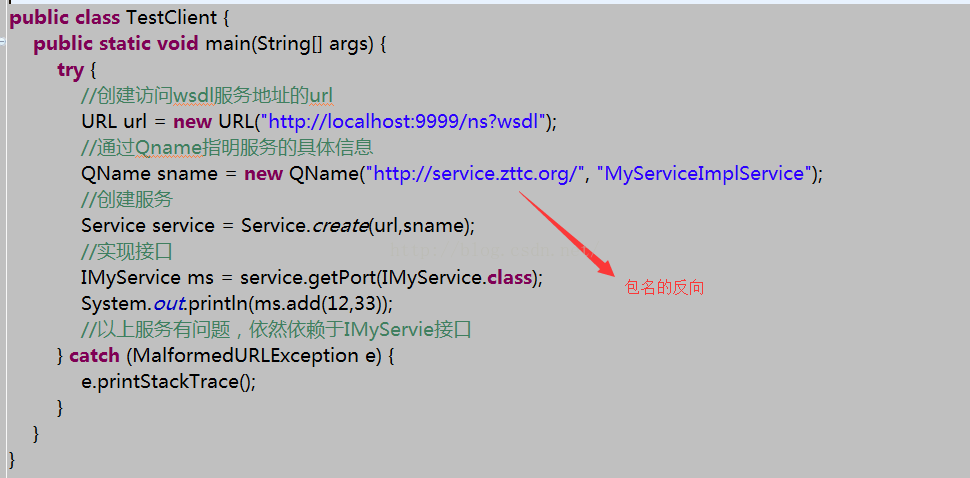Click the string "MyServiceImplService"

(x=704, y=174)
